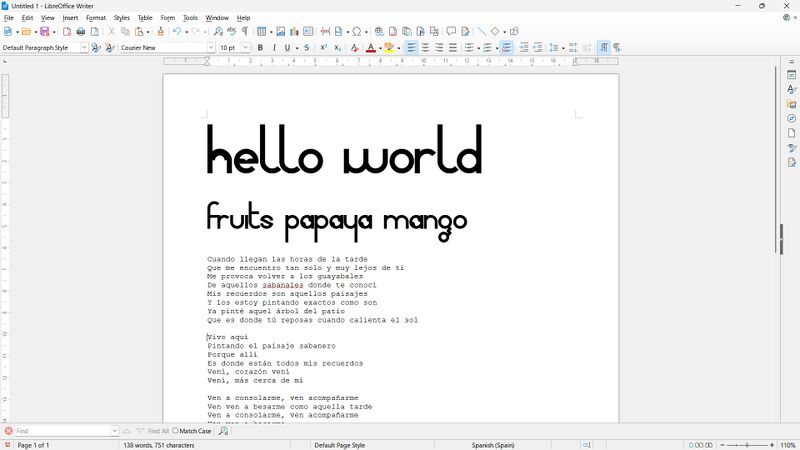The height and width of the screenshot is (450, 800).
Task: Open Find and Replace
Action: (218, 32)
